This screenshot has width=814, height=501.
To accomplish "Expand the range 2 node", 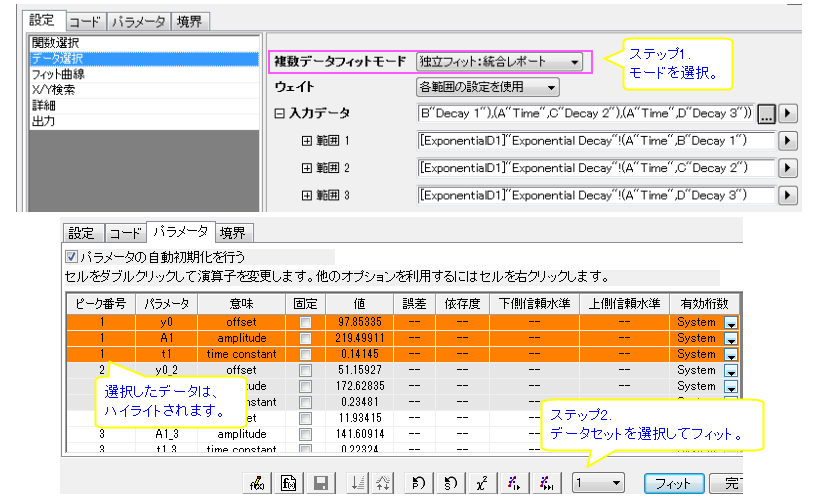I will 307,168.
